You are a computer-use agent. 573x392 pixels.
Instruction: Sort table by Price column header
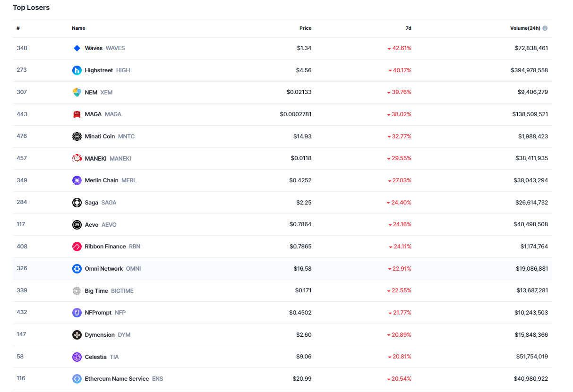(x=305, y=28)
